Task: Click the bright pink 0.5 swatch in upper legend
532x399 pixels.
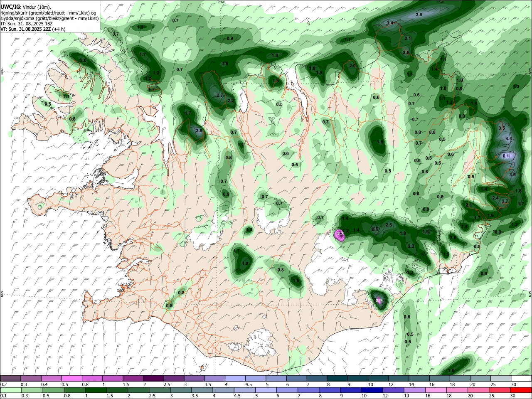Action: click(x=72, y=379)
